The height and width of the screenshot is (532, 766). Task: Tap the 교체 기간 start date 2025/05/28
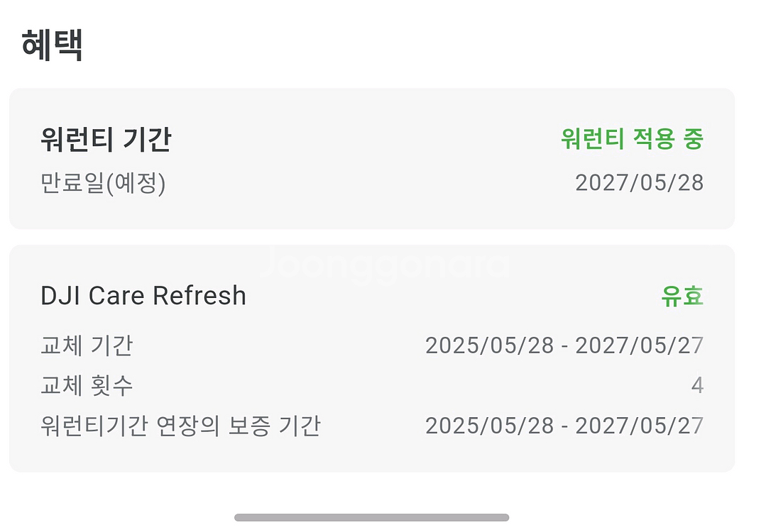489,346
